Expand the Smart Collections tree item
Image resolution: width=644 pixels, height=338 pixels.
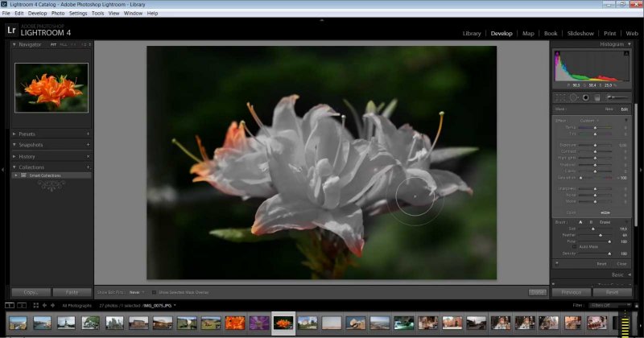point(15,175)
